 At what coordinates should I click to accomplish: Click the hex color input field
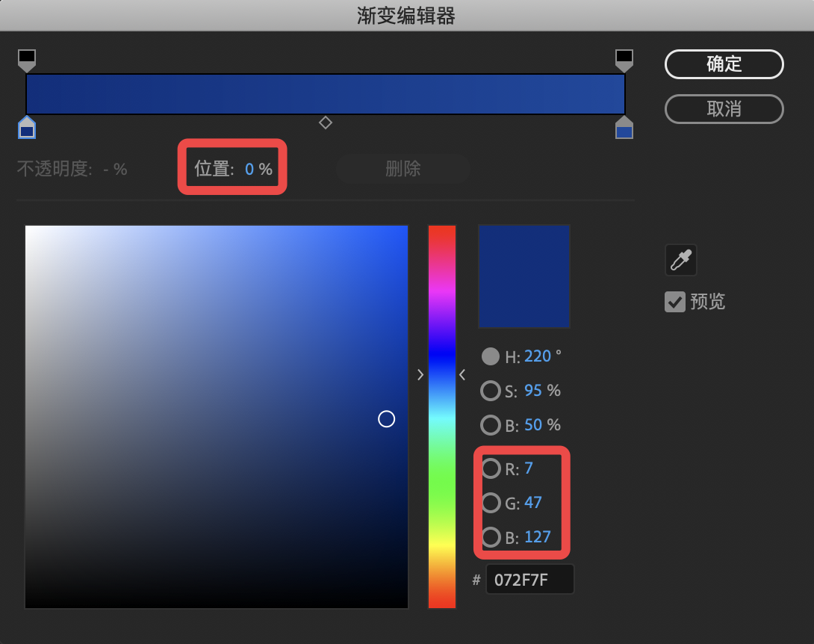point(529,580)
